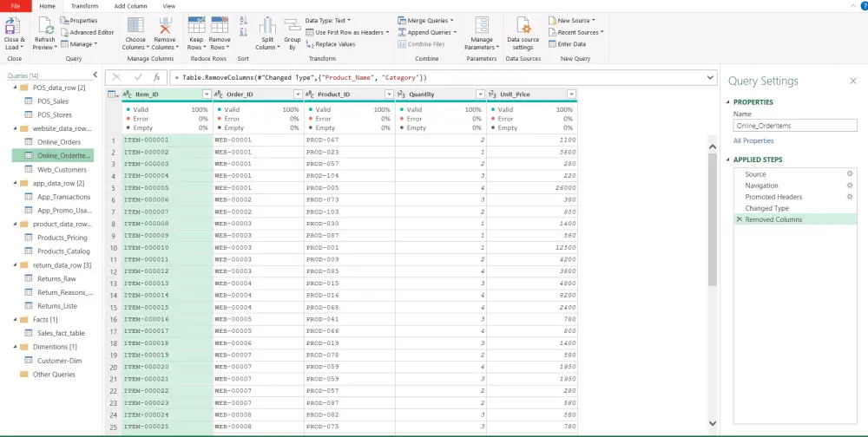Open query Properties in the ribbon
Screen dimensions: 868x437
[x=79, y=21]
